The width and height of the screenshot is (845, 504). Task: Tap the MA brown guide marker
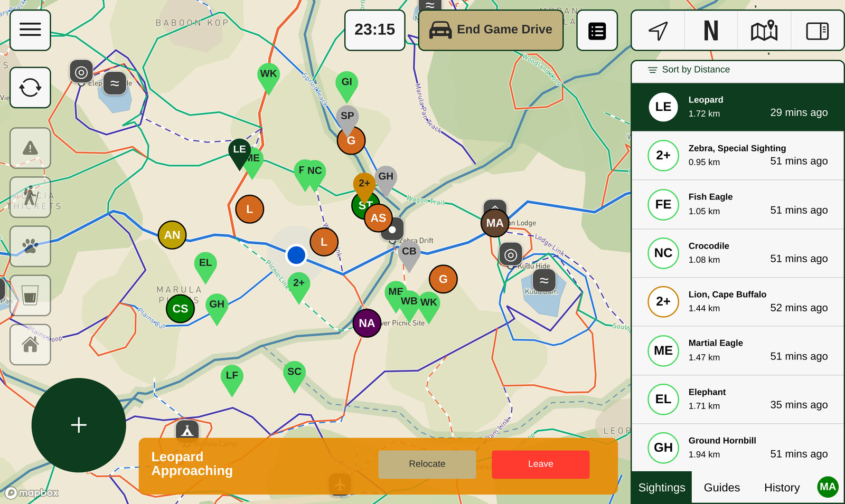click(495, 223)
